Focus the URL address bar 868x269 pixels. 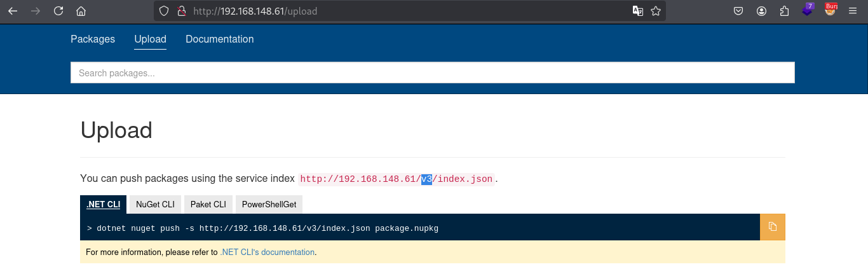coord(410,11)
